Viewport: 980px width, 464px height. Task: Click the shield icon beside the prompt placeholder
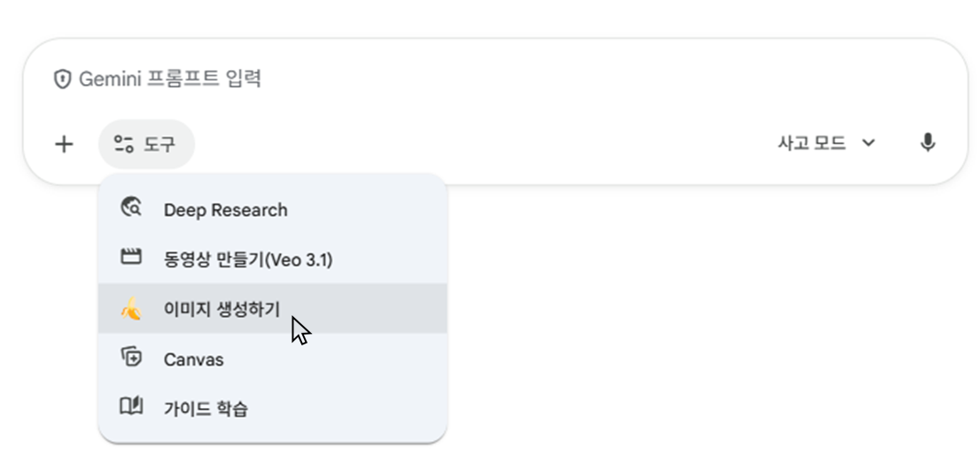62,80
